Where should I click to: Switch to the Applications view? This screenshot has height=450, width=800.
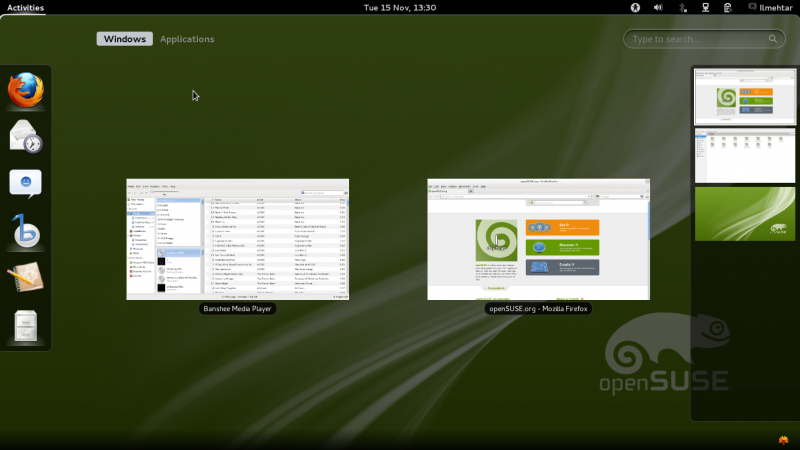coord(187,39)
